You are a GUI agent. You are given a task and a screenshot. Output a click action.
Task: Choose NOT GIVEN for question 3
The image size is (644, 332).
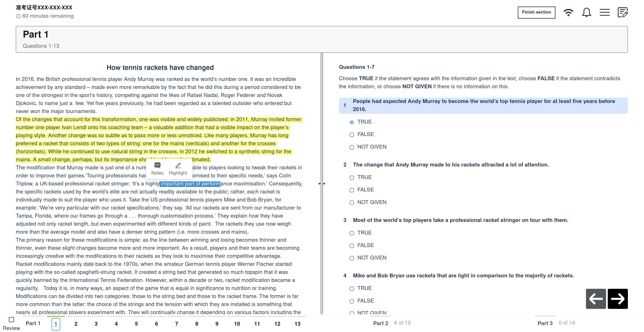(352, 258)
